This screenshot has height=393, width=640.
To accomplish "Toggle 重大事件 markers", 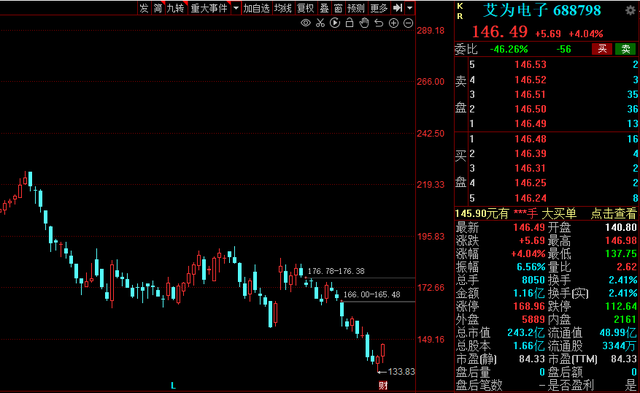I will pyautogui.click(x=209, y=8).
